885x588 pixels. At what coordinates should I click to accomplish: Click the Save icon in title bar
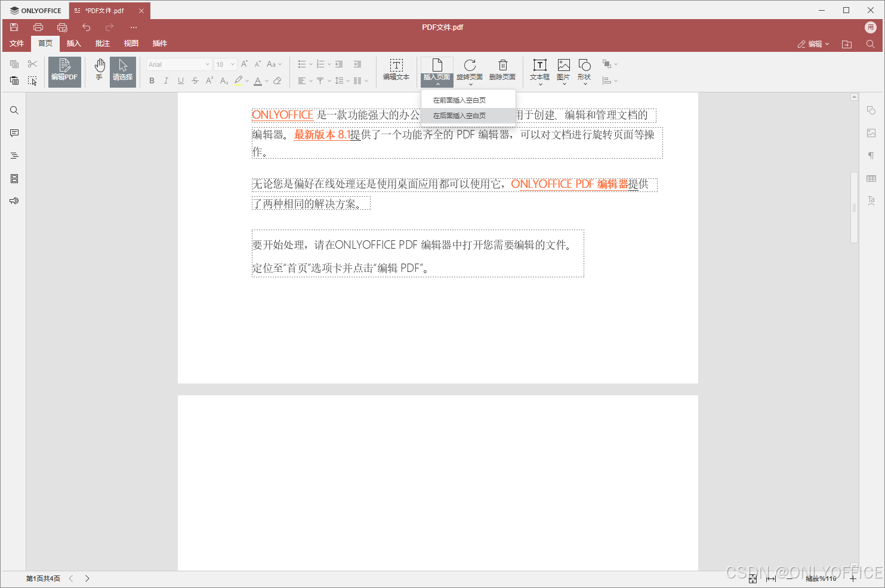click(x=14, y=27)
